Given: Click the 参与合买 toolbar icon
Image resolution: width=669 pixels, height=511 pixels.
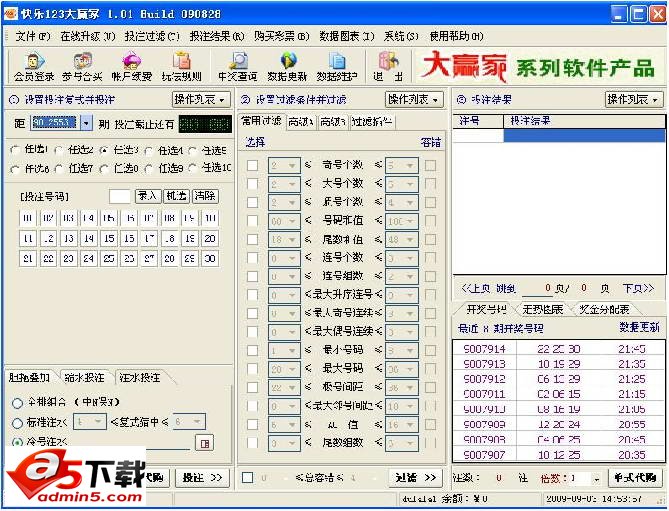Looking at the screenshot, I should click(82, 67).
